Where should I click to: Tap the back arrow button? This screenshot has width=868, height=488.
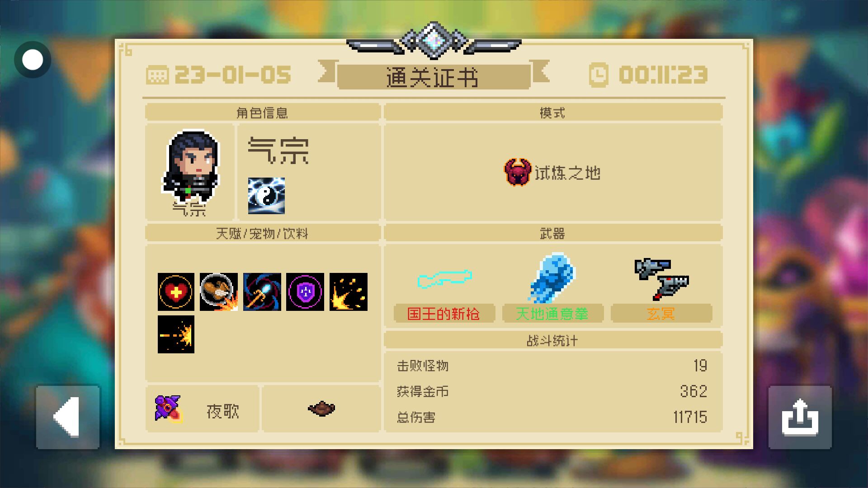click(x=68, y=417)
